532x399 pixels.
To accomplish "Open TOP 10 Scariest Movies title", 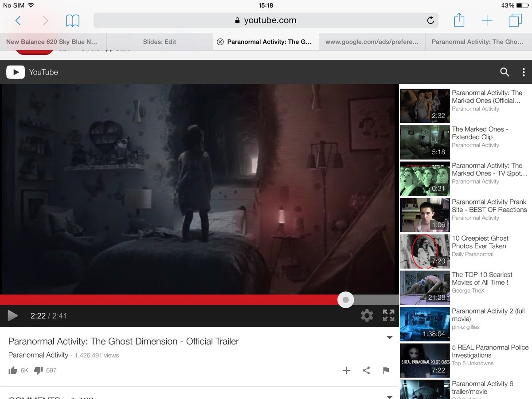I will (482, 278).
